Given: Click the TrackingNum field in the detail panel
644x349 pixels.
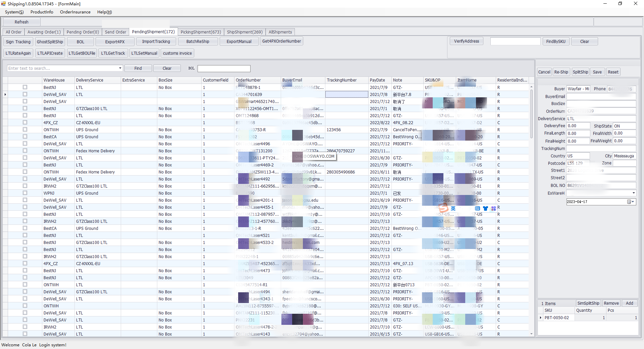Looking at the screenshot, I should click(601, 148).
